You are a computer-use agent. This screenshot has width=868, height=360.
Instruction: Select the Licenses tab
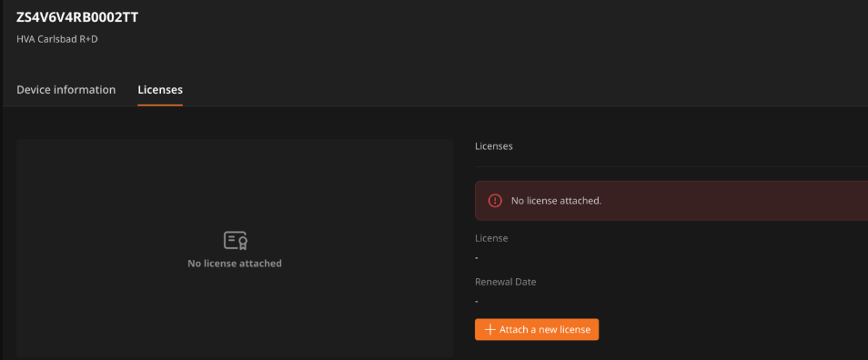pyautogui.click(x=160, y=90)
